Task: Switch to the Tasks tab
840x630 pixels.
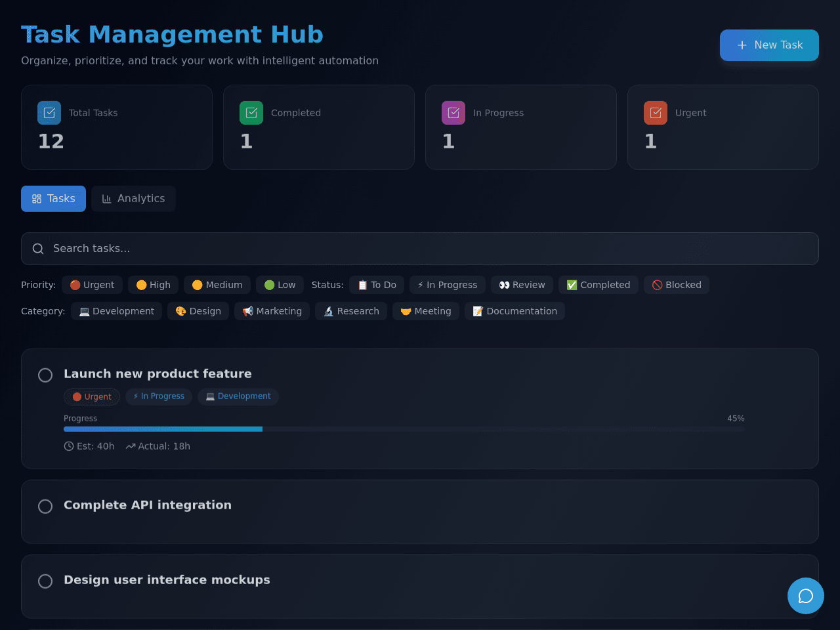Action: 53,199
